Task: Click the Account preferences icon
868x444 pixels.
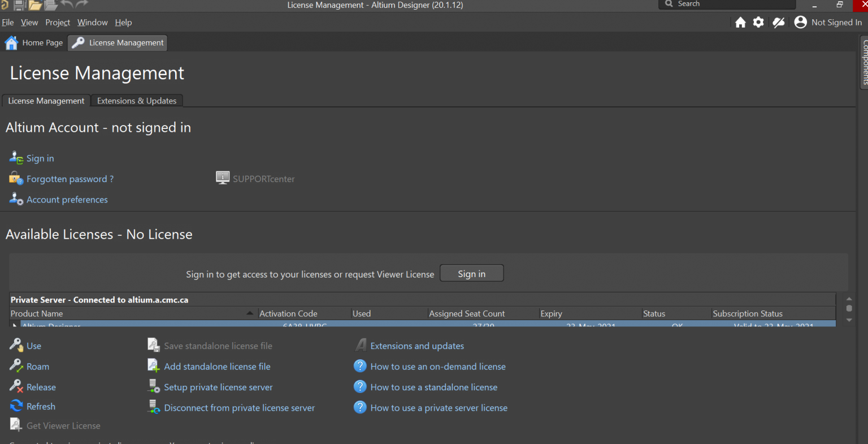Action: point(16,199)
